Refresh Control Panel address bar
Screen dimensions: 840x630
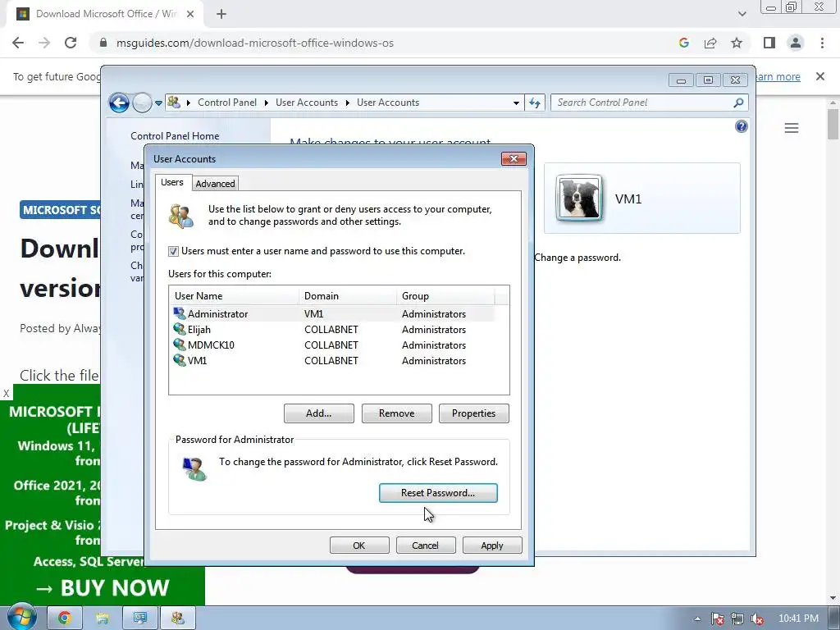pos(535,103)
